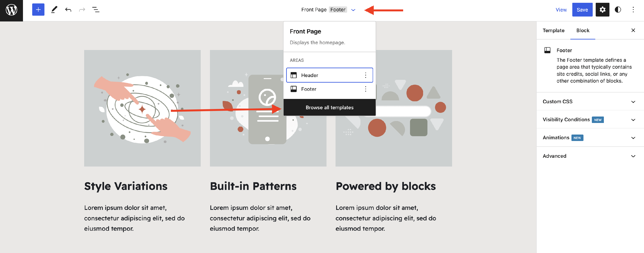Switch to the Template tab

(553, 30)
